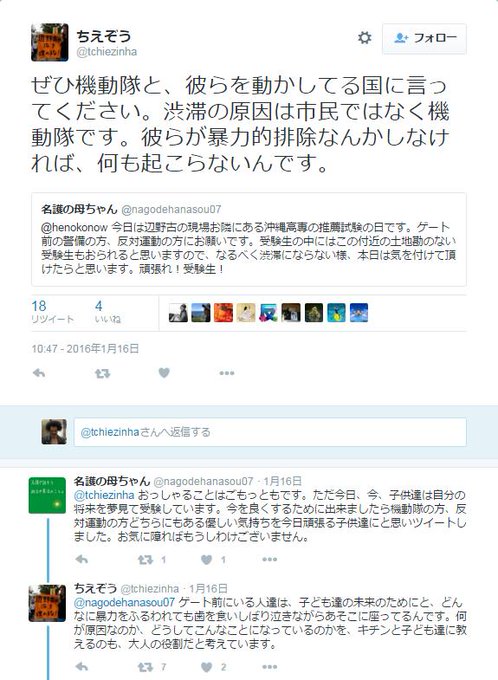The height and width of the screenshot is (680, 498).
Task: View the 4 いいね list
Action: pos(108,312)
